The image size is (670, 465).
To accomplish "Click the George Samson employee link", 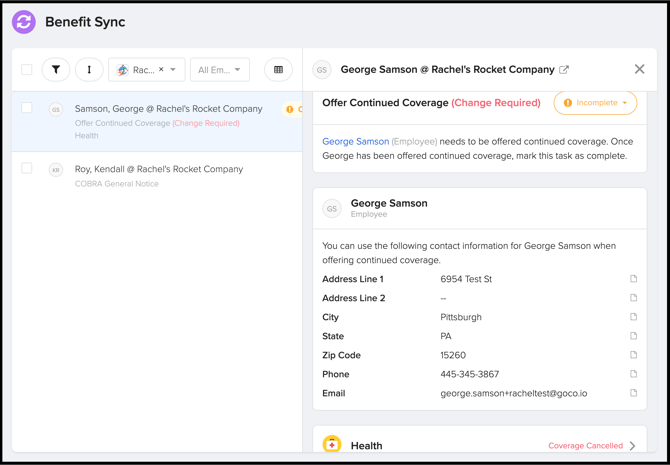I will [x=355, y=142].
